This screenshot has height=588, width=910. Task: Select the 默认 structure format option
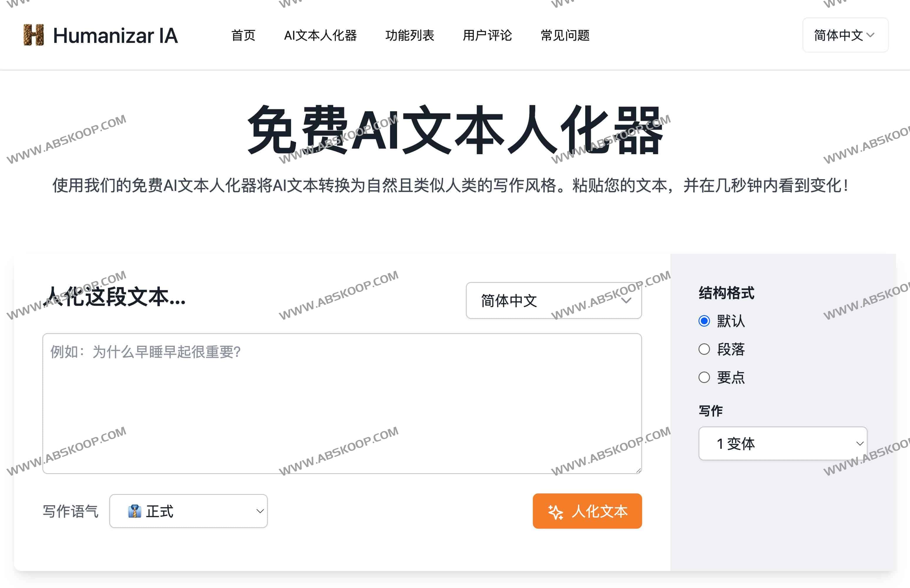(x=704, y=321)
